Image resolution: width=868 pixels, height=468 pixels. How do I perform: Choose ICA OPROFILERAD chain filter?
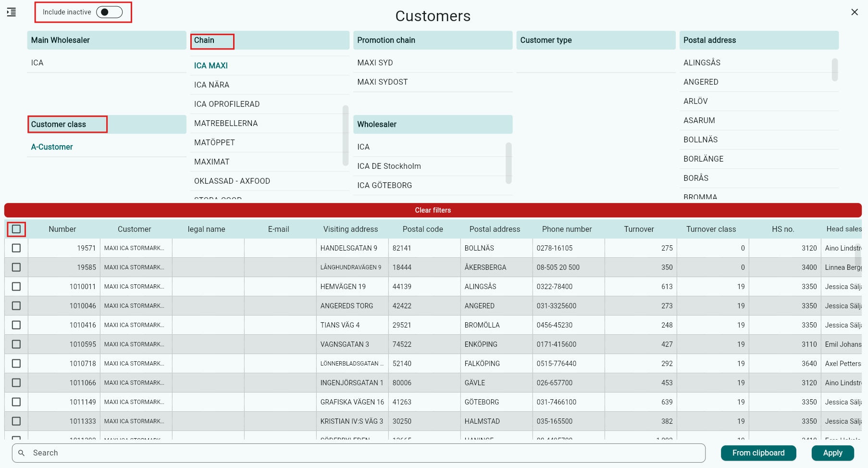(x=270, y=104)
